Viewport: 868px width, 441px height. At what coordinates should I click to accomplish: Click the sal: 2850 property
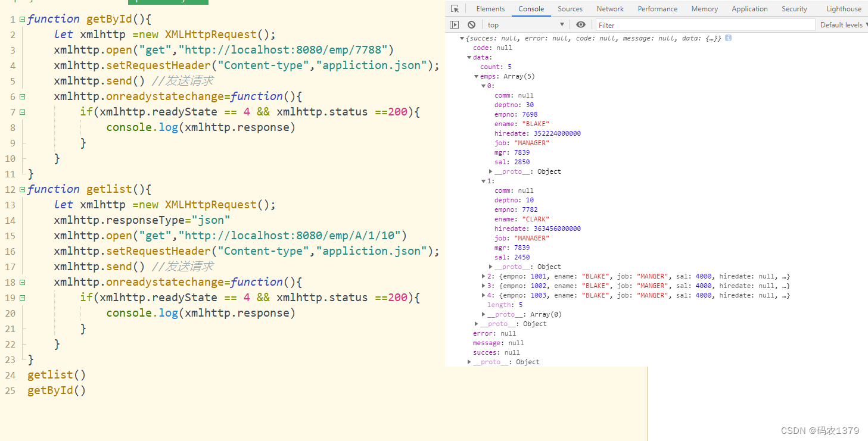click(512, 162)
